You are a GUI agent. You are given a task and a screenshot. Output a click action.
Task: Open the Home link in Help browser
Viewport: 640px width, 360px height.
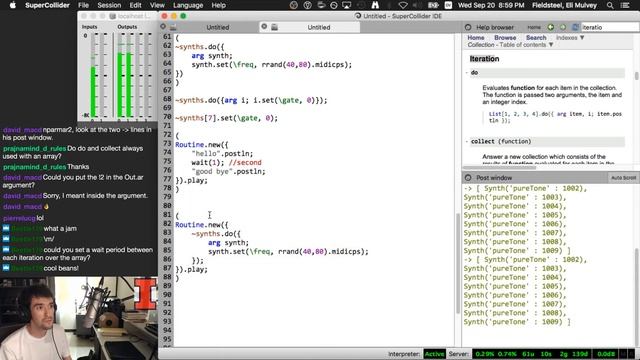tap(476, 38)
